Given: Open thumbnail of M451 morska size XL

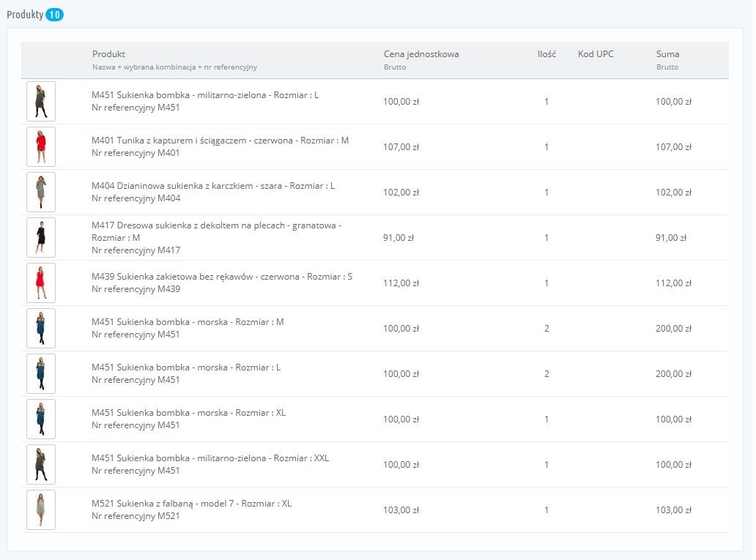Looking at the screenshot, I should [x=41, y=419].
